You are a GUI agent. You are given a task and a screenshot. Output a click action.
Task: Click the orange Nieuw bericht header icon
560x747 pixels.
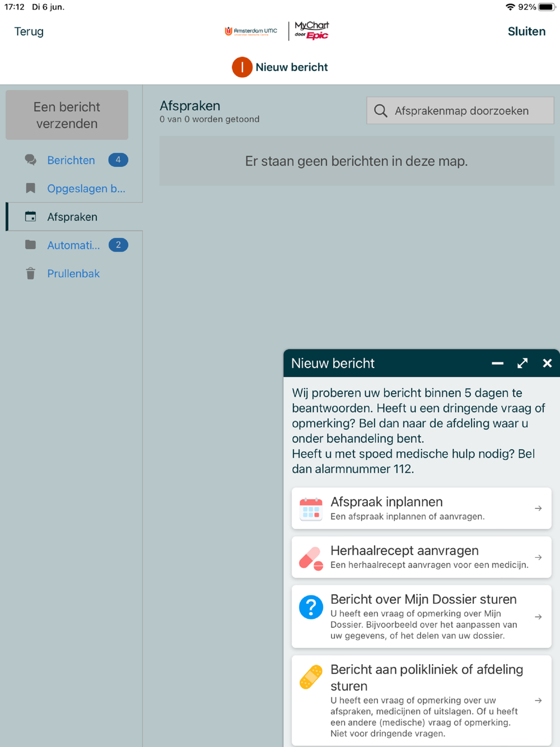coord(242,67)
